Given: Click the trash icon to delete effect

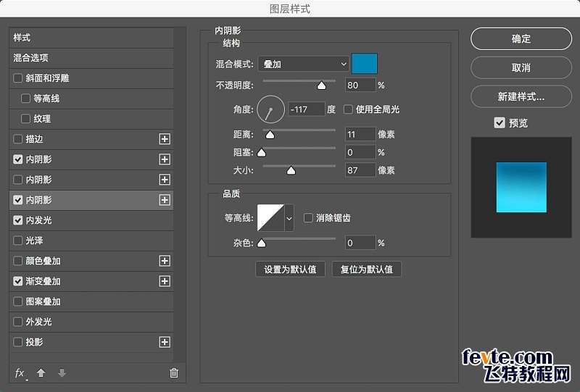Looking at the screenshot, I should pos(174,372).
